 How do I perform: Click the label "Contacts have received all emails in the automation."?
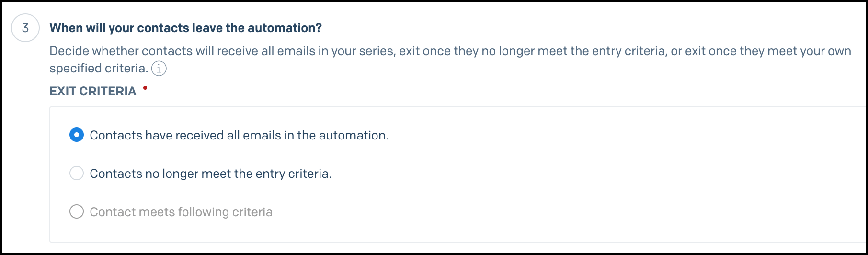pyautogui.click(x=239, y=135)
